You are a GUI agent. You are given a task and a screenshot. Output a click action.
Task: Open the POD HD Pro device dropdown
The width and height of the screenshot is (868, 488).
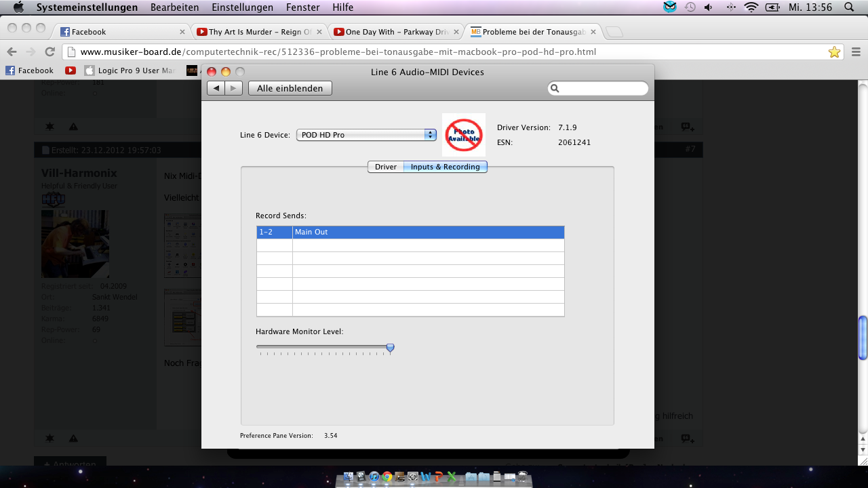pyautogui.click(x=366, y=135)
